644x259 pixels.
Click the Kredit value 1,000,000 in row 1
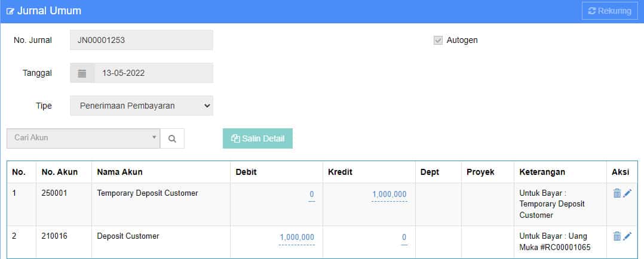pos(389,195)
